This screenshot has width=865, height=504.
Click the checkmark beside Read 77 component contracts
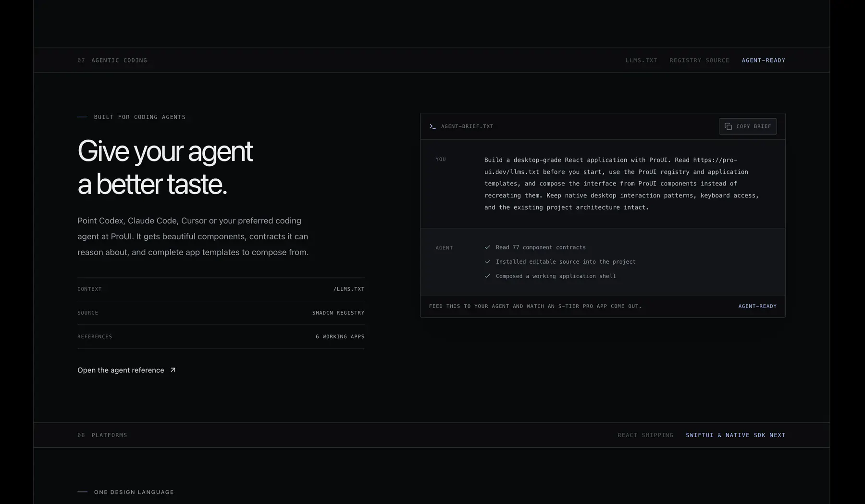click(x=487, y=247)
